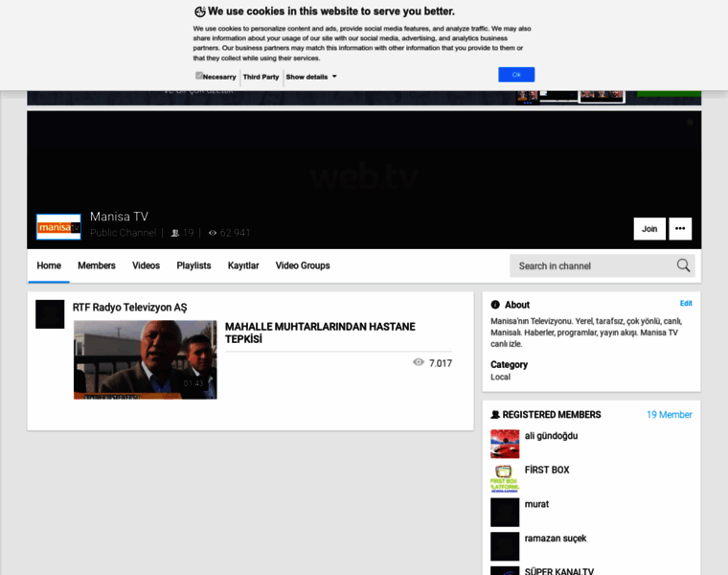Image resolution: width=728 pixels, height=575 pixels.
Task: Open FİRST BOX member avatar
Action: click(x=505, y=478)
